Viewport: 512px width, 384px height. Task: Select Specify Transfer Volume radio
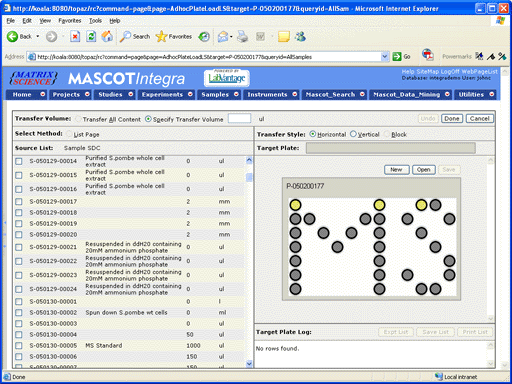click(x=148, y=119)
